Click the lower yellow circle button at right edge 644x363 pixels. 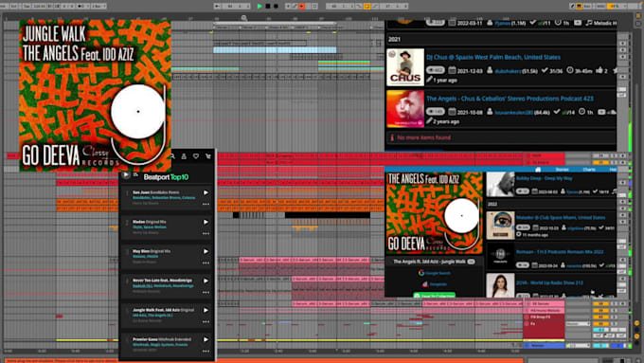(x=637, y=336)
